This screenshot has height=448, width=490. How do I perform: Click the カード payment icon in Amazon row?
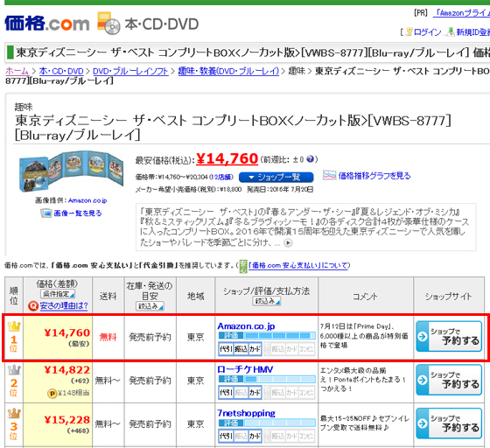(x=255, y=349)
